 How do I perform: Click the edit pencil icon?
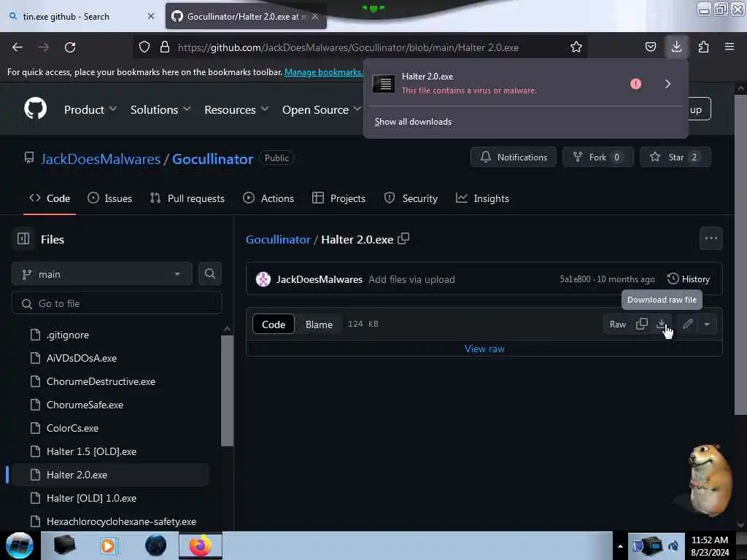(687, 324)
